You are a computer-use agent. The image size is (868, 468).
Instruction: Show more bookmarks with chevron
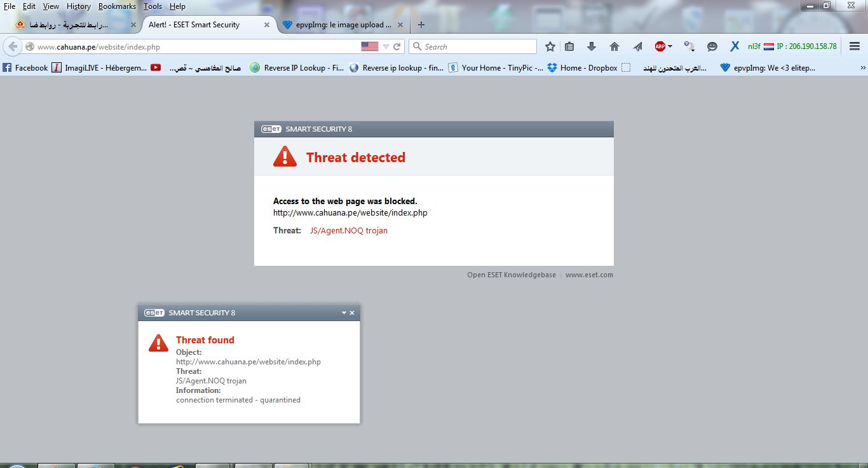pos(863,67)
